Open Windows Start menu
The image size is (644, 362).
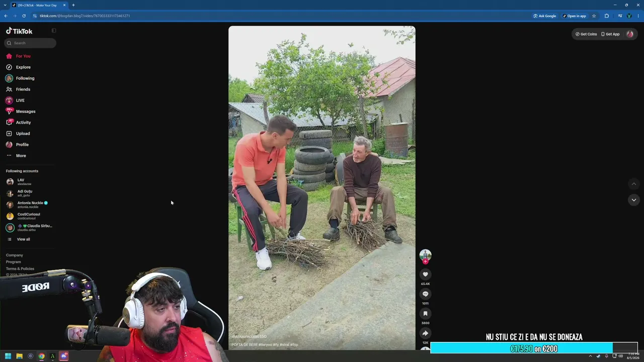(8, 356)
